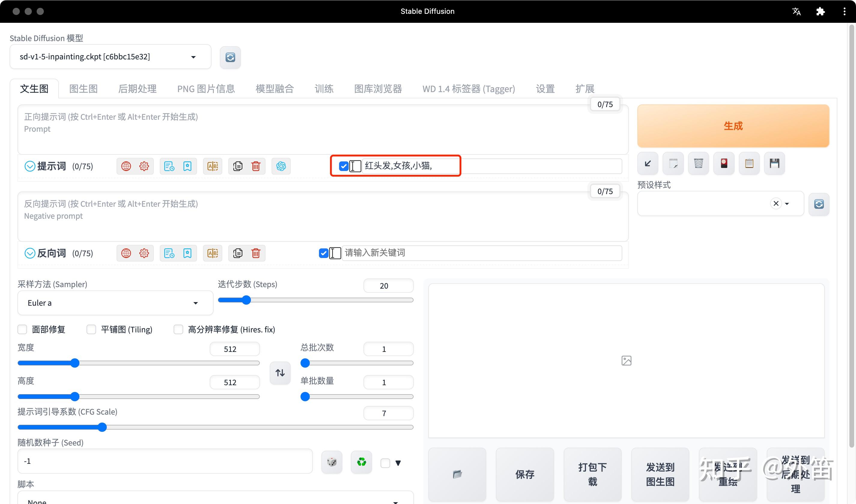Click the dice random seed icon
The image size is (856, 504).
point(332,462)
